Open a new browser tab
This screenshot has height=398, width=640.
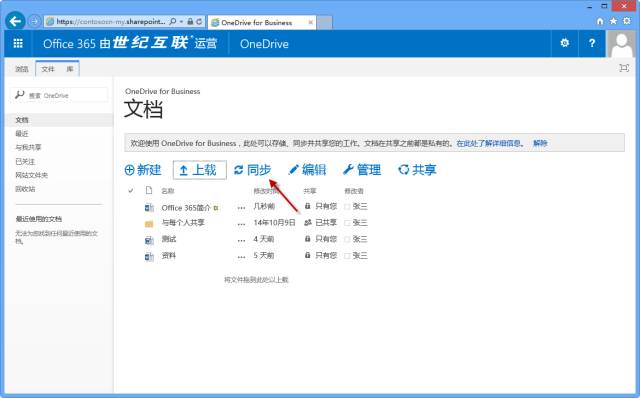click(x=324, y=22)
